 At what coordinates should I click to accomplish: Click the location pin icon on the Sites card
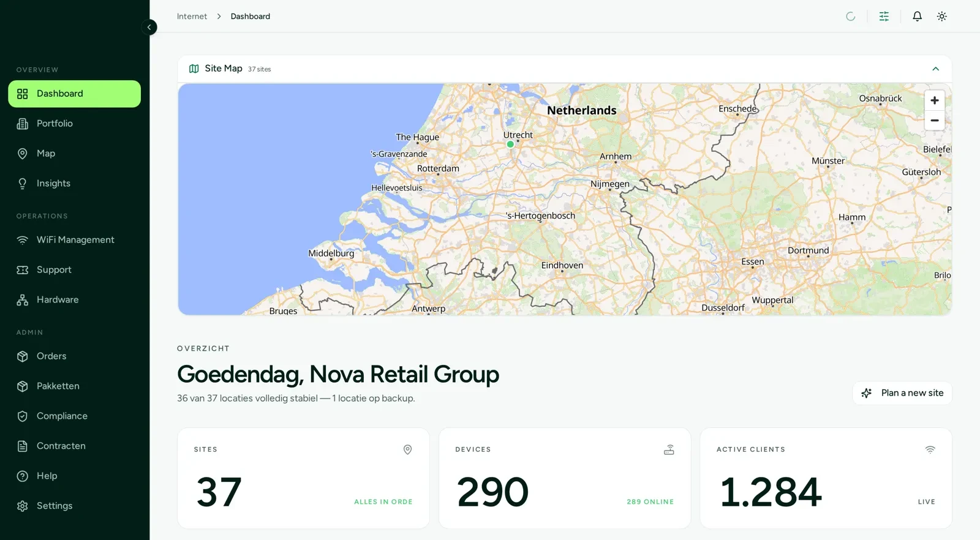tap(407, 450)
